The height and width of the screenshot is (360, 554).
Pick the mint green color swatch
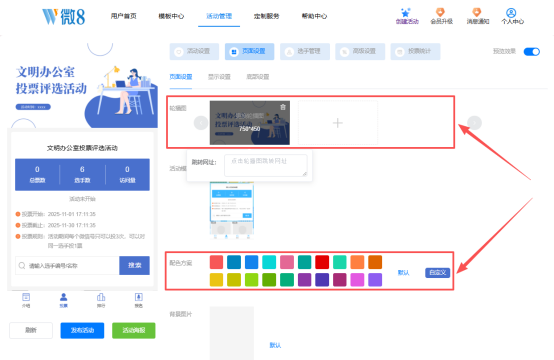click(x=340, y=262)
